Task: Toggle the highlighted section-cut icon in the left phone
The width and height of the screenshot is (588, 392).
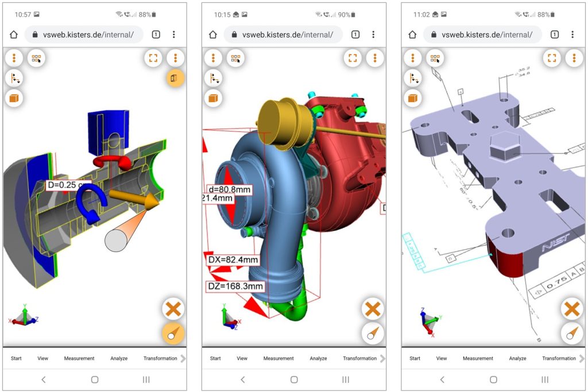Action: (x=175, y=77)
